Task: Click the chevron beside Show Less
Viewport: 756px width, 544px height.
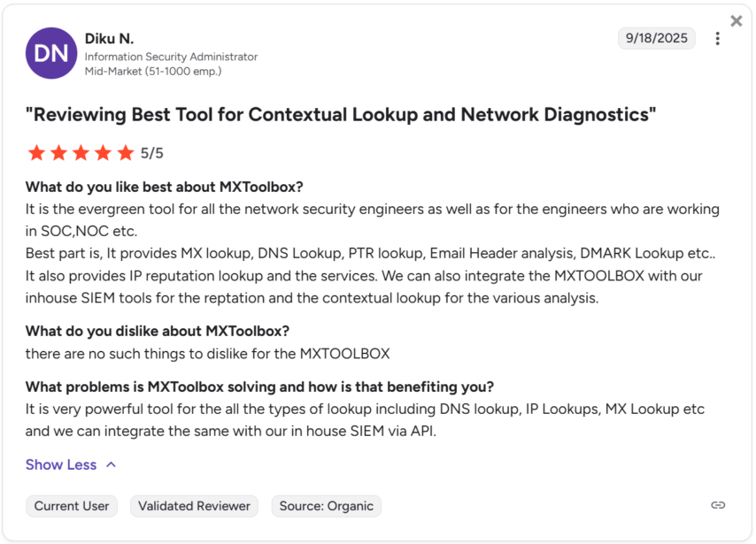Action: 111,464
